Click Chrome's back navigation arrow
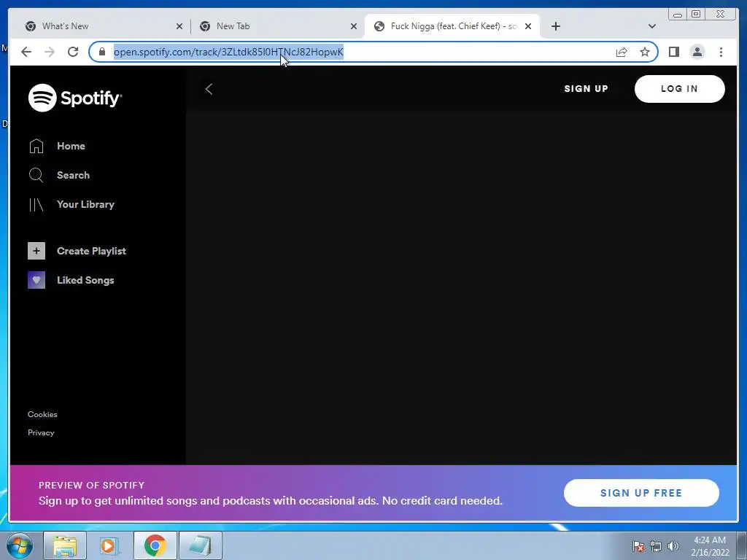This screenshot has height=560, width=747. (26, 52)
